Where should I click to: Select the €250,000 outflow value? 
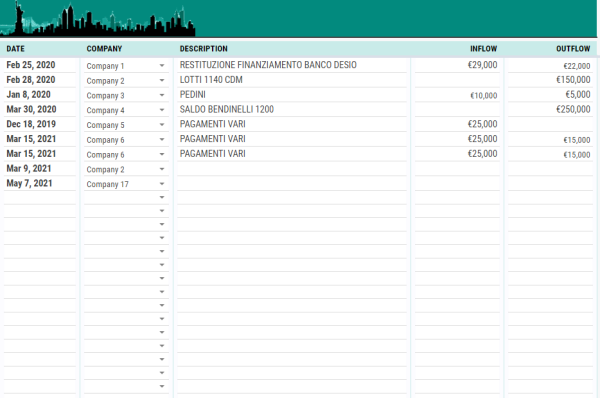pyautogui.click(x=573, y=109)
